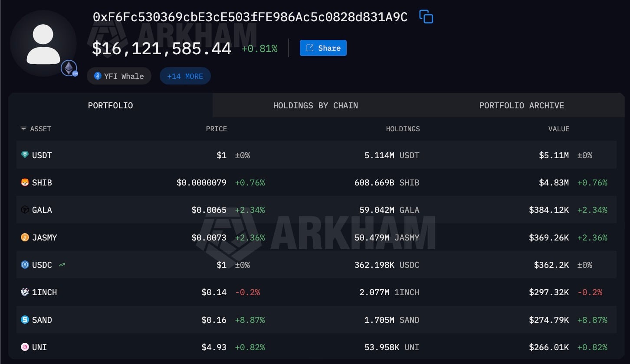The height and width of the screenshot is (364, 630).
Task: Select the UNI asset name
Action: coord(39,347)
